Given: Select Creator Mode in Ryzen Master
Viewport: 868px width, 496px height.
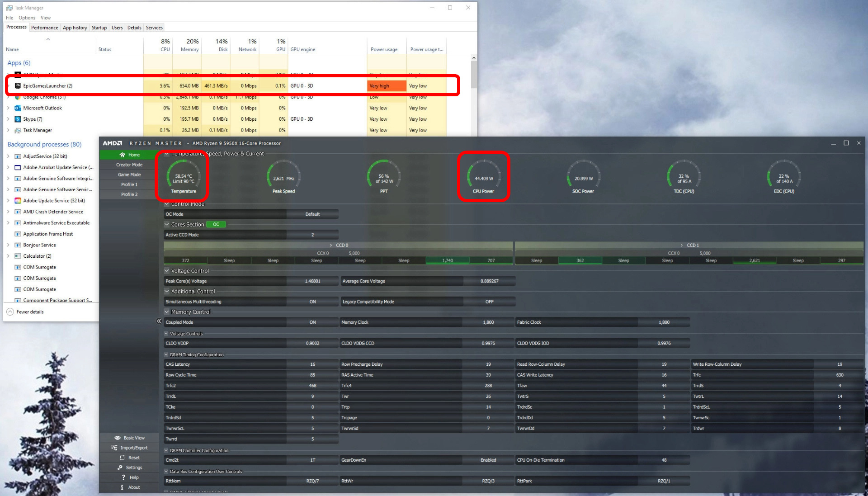Looking at the screenshot, I should tap(129, 165).
